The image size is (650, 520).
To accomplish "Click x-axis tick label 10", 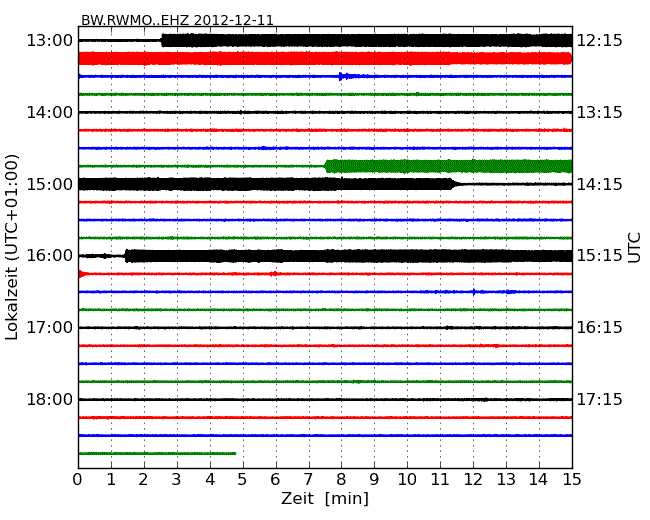I will (407, 480).
